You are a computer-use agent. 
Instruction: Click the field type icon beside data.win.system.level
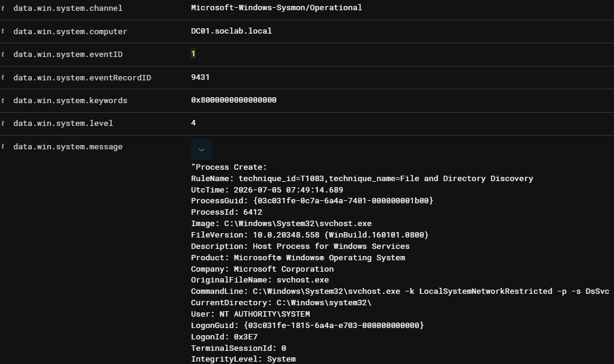3,124
